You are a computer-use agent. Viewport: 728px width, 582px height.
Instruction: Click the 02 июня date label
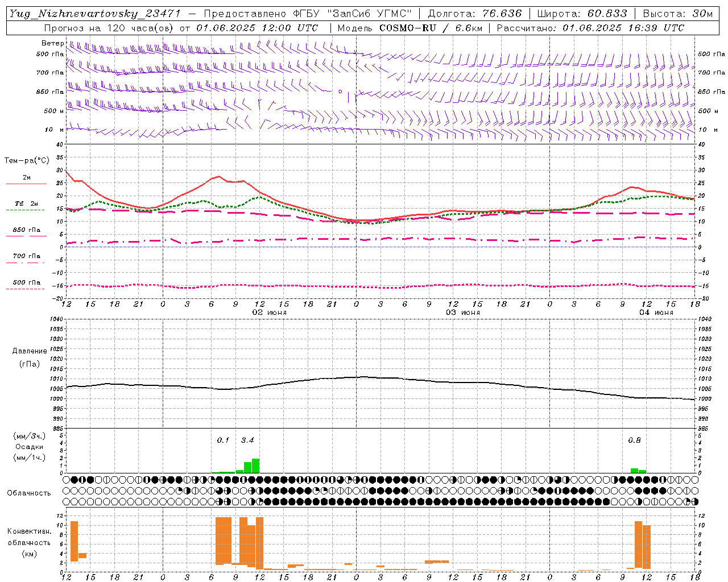click(x=270, y=313)
